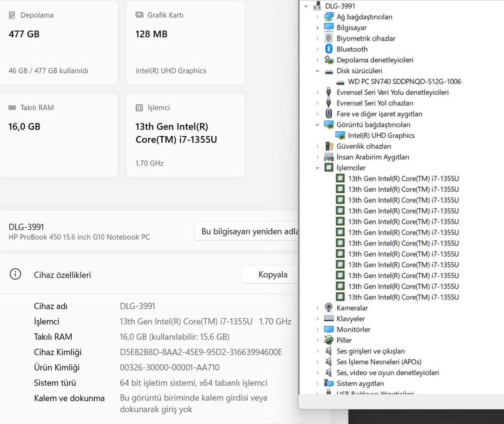The height and width of the screenshot is (424, 504).
Task: Click the Klavyeler keyboard icon
Action: (x=329, y=319)
